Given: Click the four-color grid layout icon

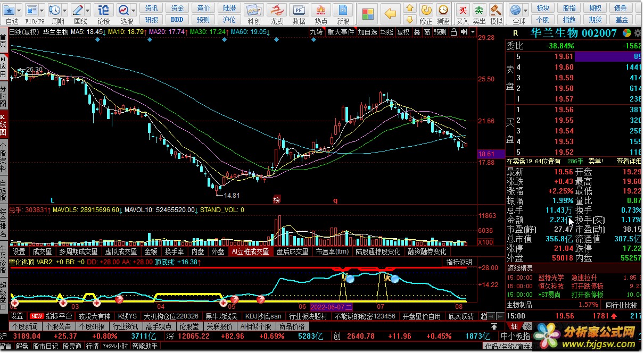Looking at the screenshot, I should tap(367, 13).
